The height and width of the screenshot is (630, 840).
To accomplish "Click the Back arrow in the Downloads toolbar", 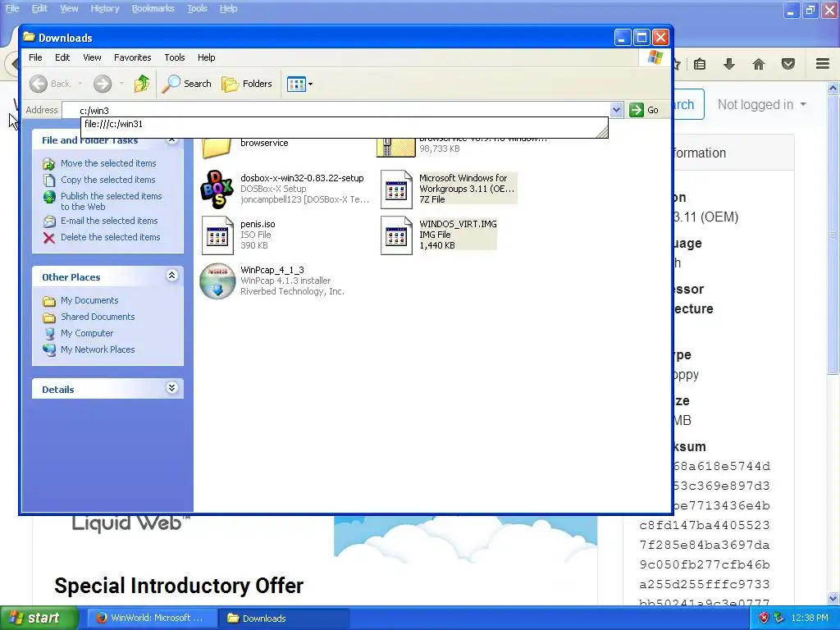I will (x=39, y=84).
